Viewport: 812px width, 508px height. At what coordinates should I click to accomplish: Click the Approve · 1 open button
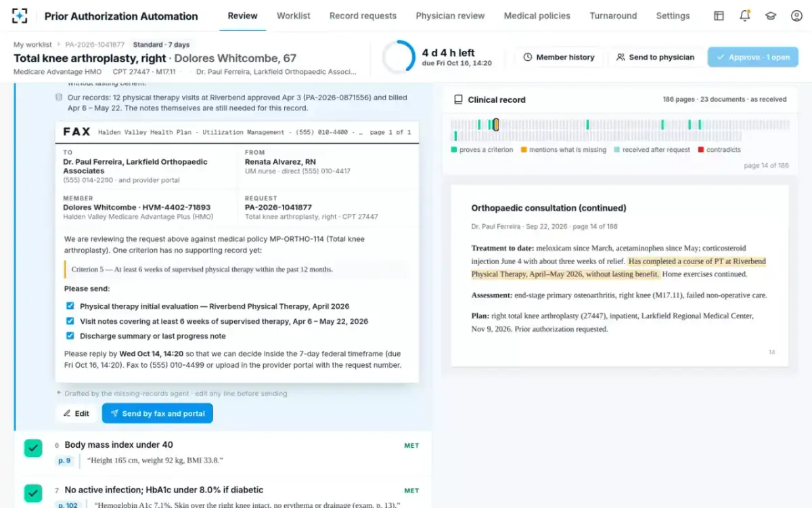click(x=753, y=57)
